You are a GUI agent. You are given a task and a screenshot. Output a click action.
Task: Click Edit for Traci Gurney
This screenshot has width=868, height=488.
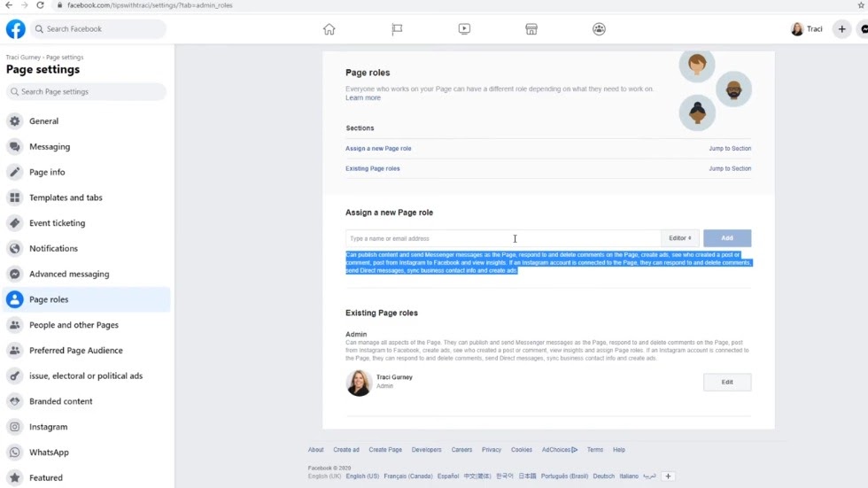727,382
